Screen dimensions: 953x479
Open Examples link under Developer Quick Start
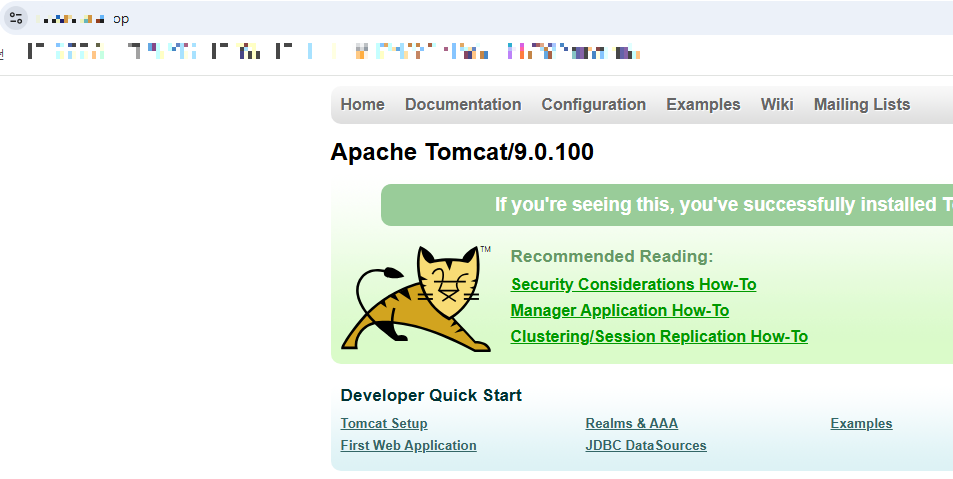coord(861,423)
